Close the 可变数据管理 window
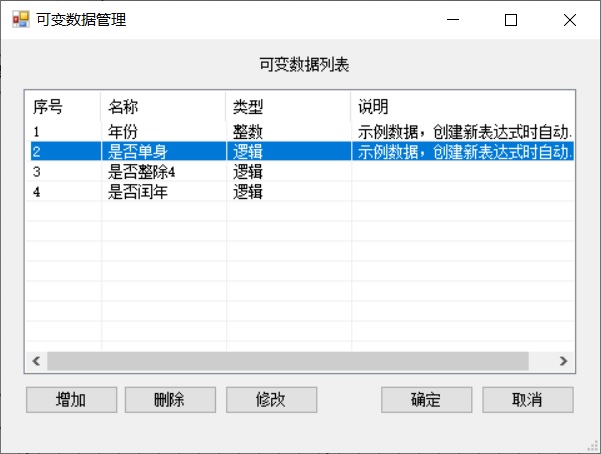The width and height of the screenshot is (601, 454). click(x=570, y=20)
